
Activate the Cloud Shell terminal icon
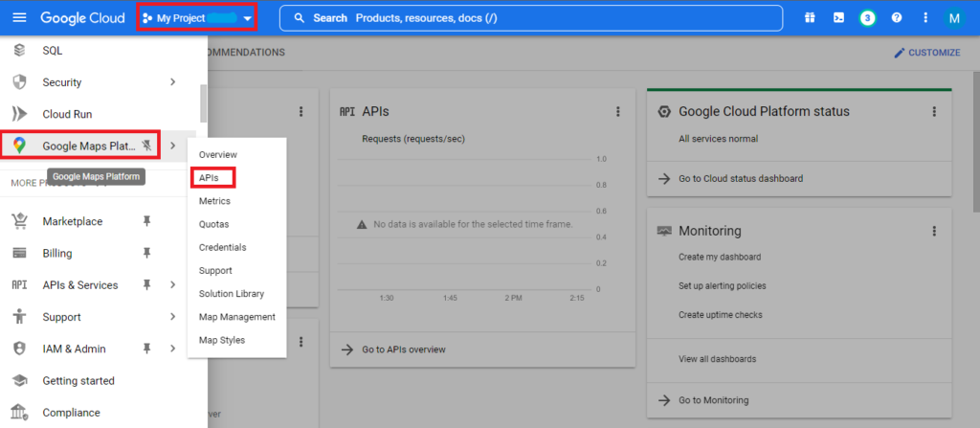pyautogui.click(x=838, y=18)
